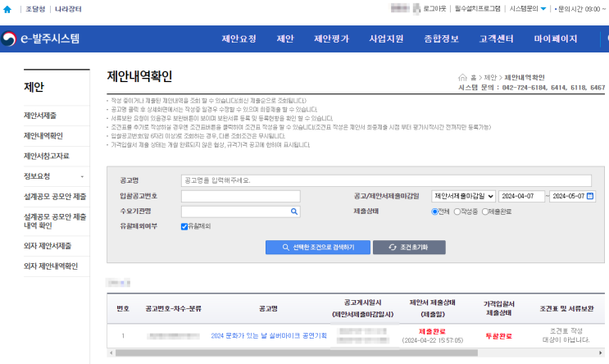Go to 설계공모 공모안 제출 in sidebar
This screenshot has width=609, height=364.
pyautogui.click(x=57, y=197)
